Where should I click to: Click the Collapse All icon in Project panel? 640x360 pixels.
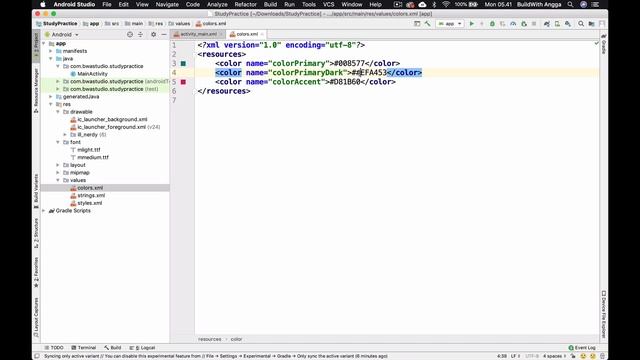coord(140,35)
